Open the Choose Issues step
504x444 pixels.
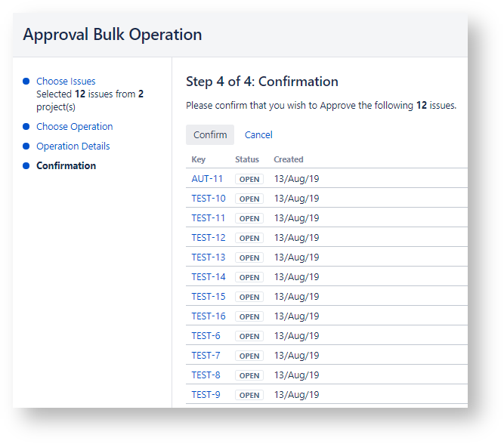tap(66, 82)
